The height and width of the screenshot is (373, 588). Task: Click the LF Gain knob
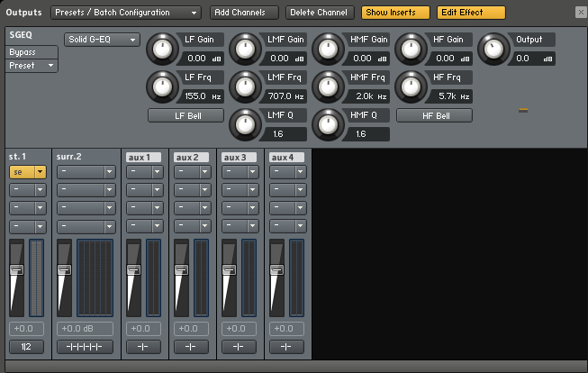[162, 50]
